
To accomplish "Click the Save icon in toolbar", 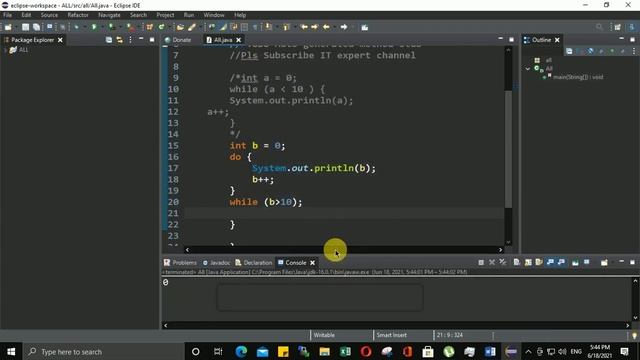I will click(25, 27).
